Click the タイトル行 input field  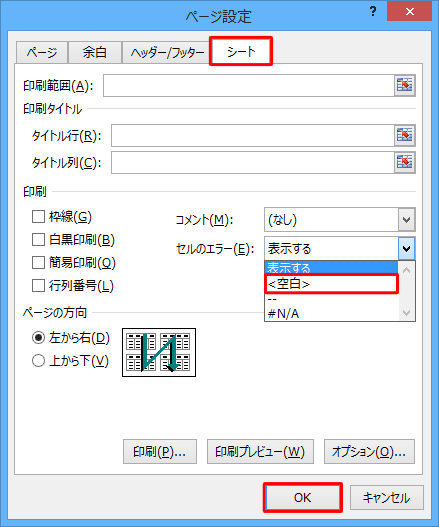click(253, 135)
